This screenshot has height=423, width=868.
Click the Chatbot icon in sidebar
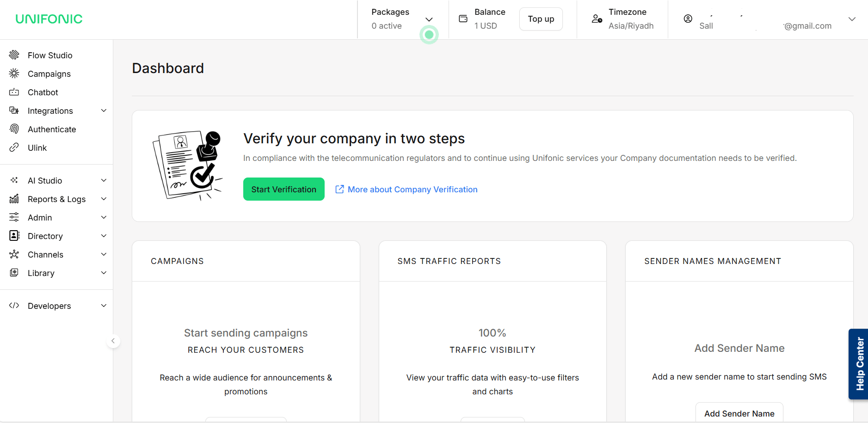(14, 92)
